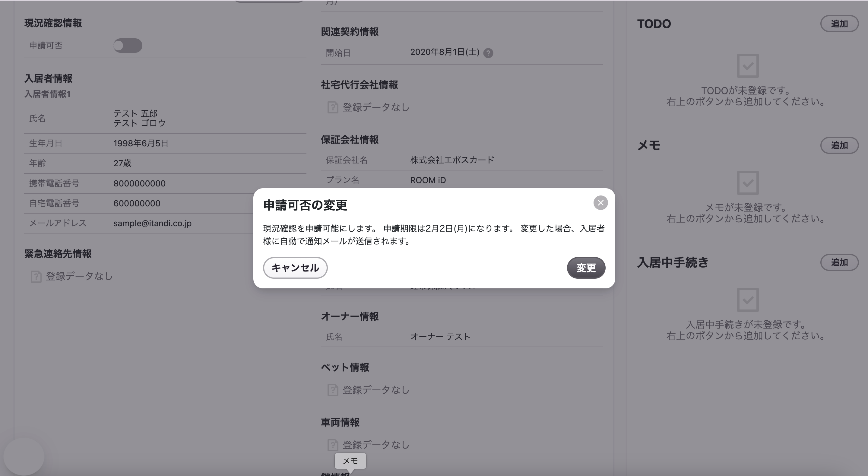Confirm with the 変更 button
The image size is (868, 476).
tap(586, 268)
